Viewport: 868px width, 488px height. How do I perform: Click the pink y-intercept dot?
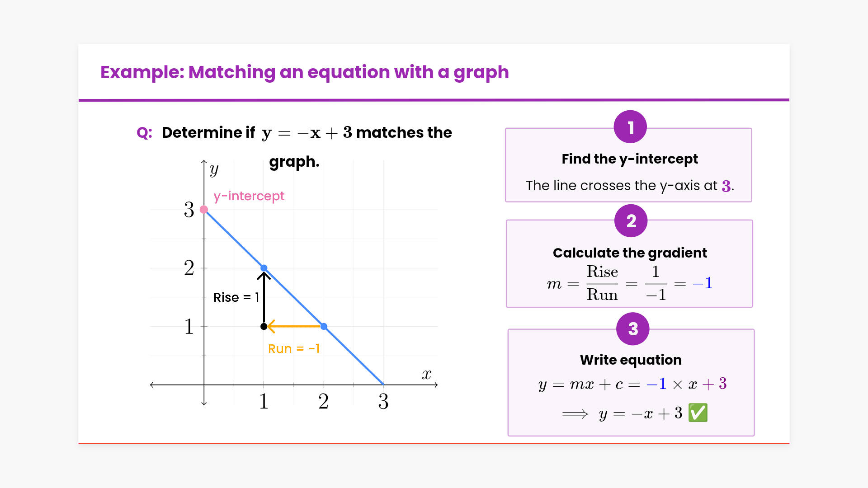pyautogui.click(x=204, y=210)
